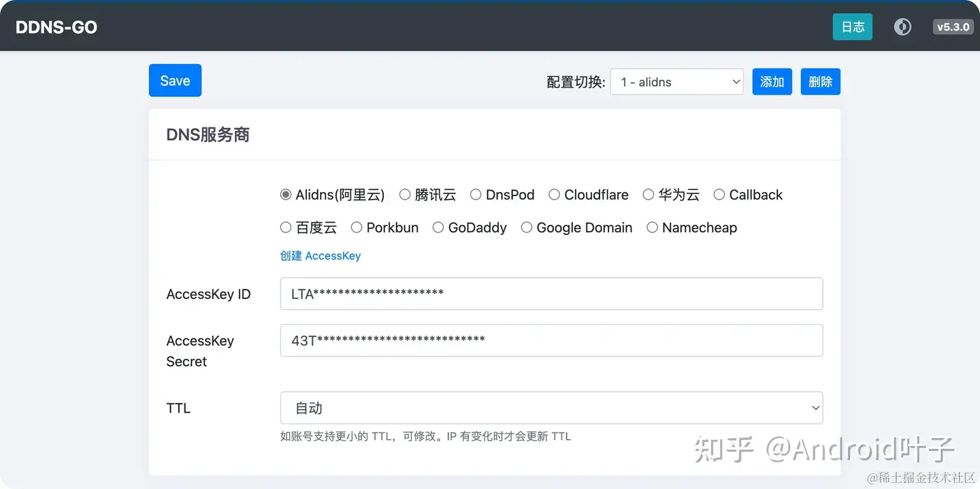Toggle the dark/light theme icon
This screenshot has width=980, height=489.
[902, 27]
